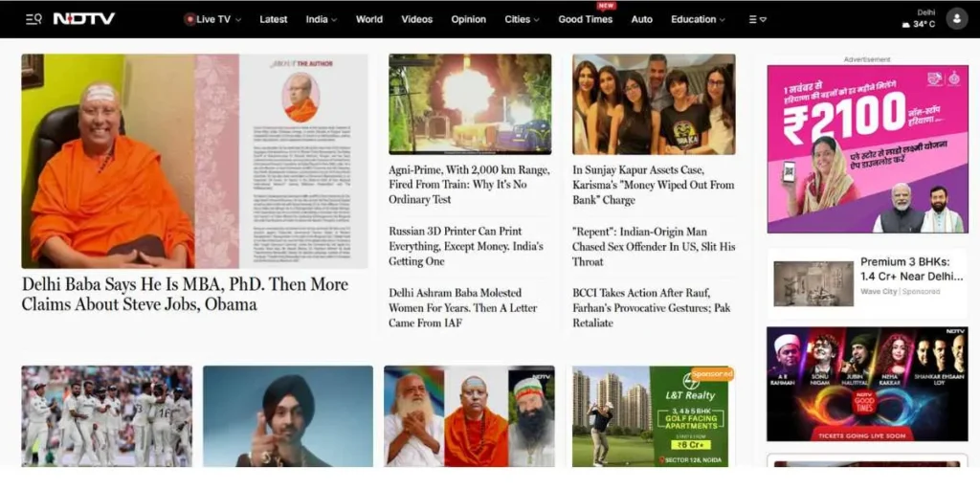This screenshot has width=980, height=490.
Task: Read the Delhi Baba MBA PhD headline
Action: click(x=185, y=294)
